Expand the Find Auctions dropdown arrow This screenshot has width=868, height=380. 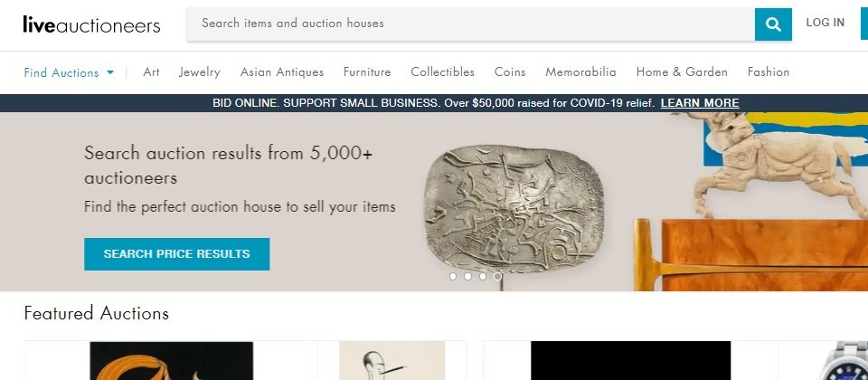click(x=110, y=72)
